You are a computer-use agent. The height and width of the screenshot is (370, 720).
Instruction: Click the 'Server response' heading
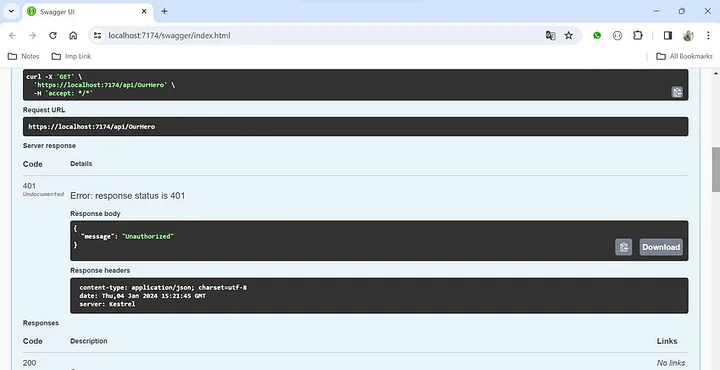click(x=49, y=146)
